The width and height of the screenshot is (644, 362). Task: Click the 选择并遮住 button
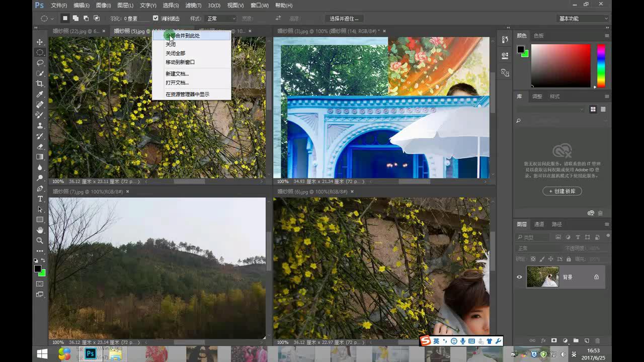344,19
